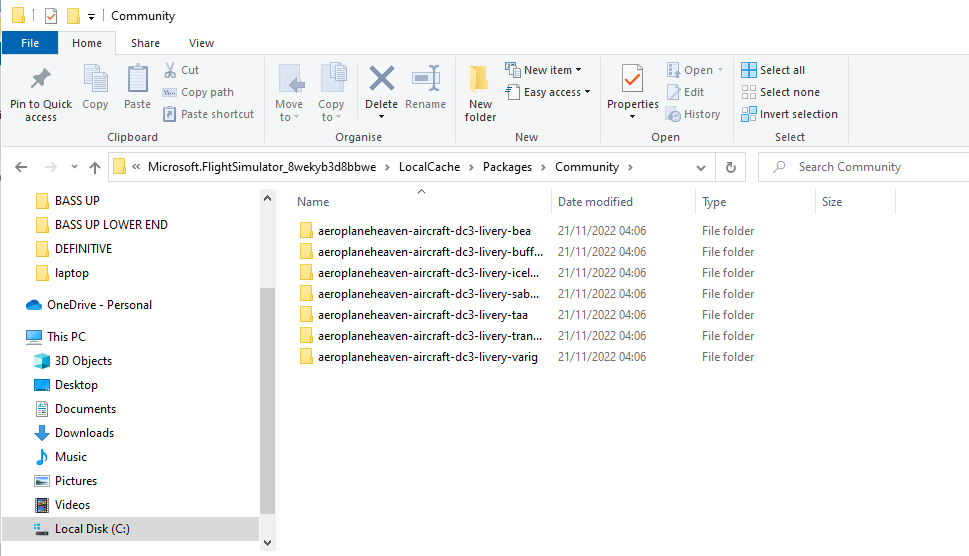Click navigation pane scroll down arrow
Image resolution: width=969 pixels, height=556 pixels.
[267, 543]
